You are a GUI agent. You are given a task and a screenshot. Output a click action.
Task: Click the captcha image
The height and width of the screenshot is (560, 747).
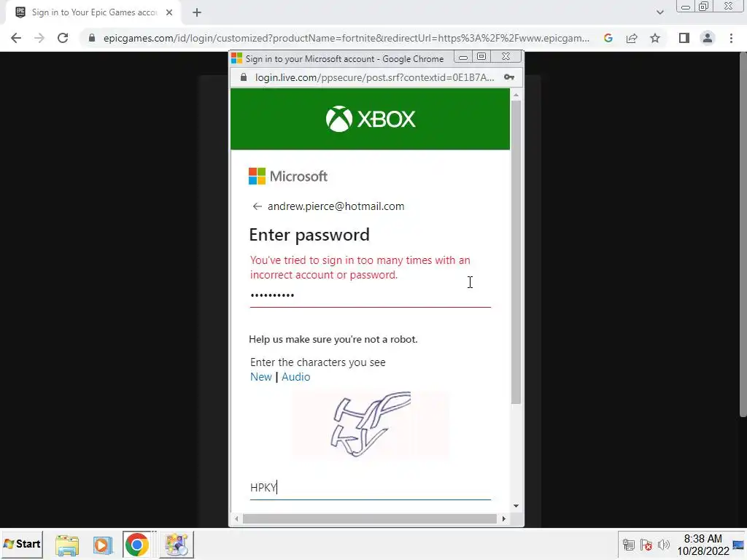[x=370, y=424]
